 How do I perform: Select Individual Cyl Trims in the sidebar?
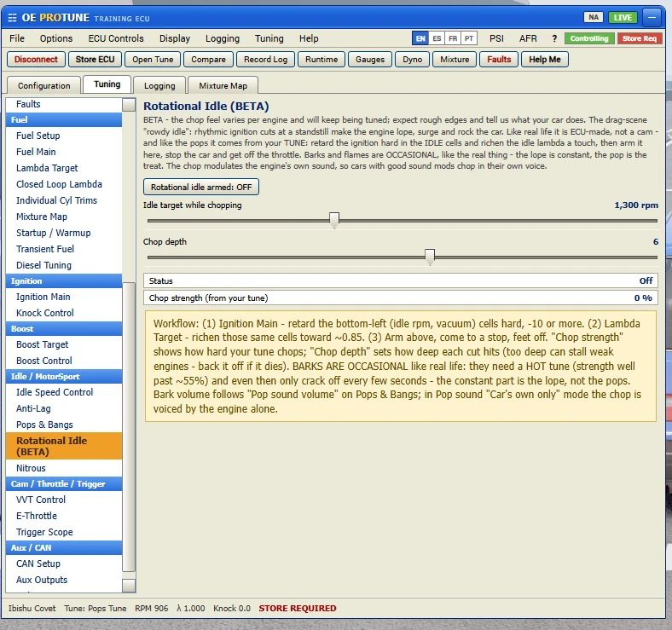(x=64, y=200)
